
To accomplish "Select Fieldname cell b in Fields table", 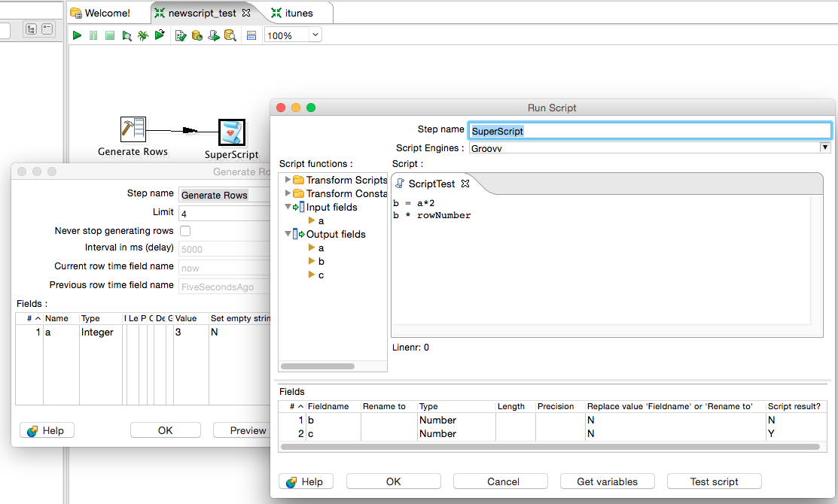I will coord(334,421).
